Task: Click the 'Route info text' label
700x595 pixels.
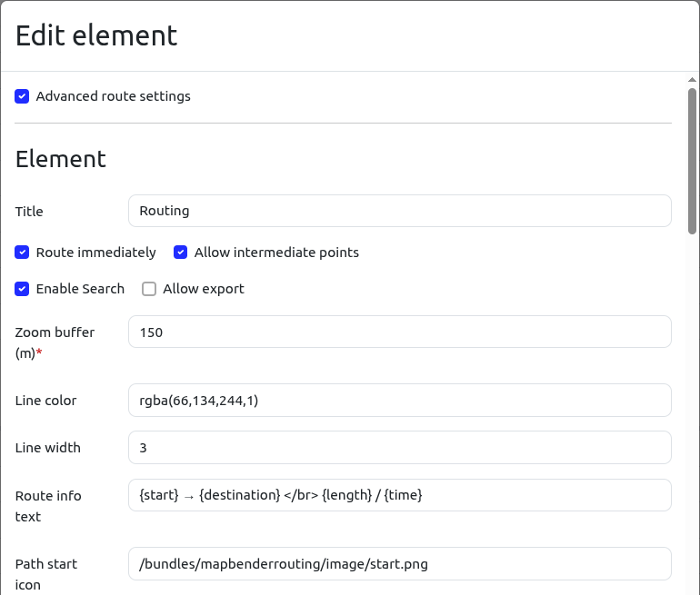Action: (48, 506)
